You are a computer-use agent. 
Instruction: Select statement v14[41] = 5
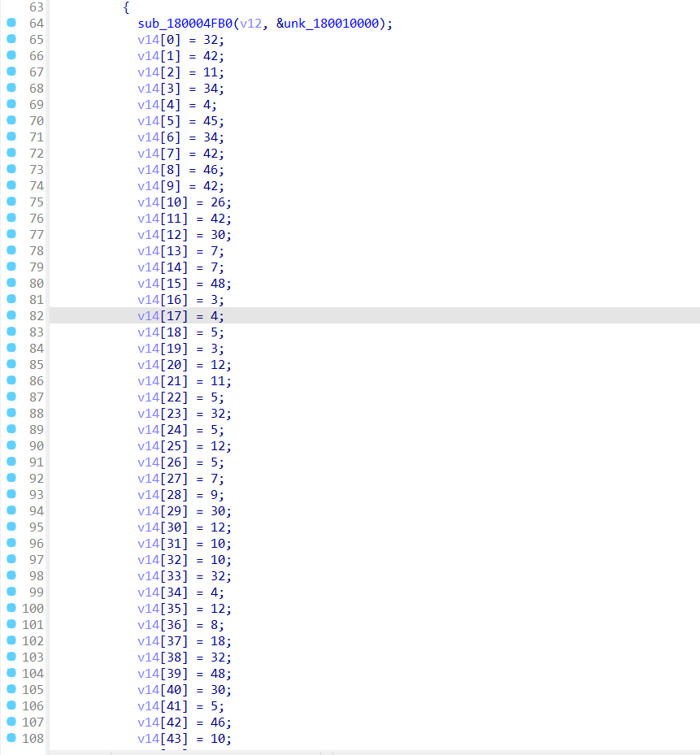[180, 706]
